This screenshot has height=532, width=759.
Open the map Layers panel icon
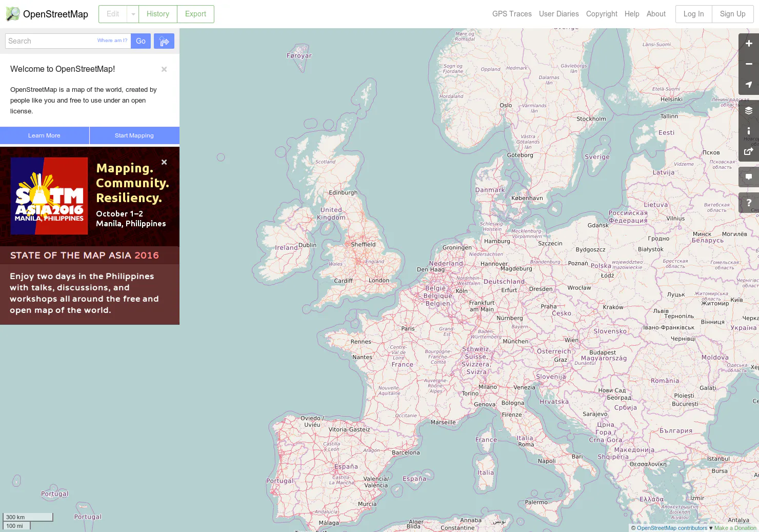pyautogui.click(x=749, y=110)
